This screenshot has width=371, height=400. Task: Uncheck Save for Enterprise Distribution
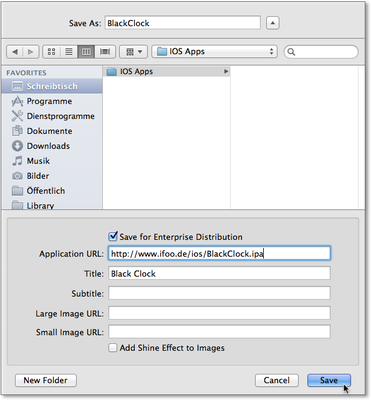[x=113, y=237]
